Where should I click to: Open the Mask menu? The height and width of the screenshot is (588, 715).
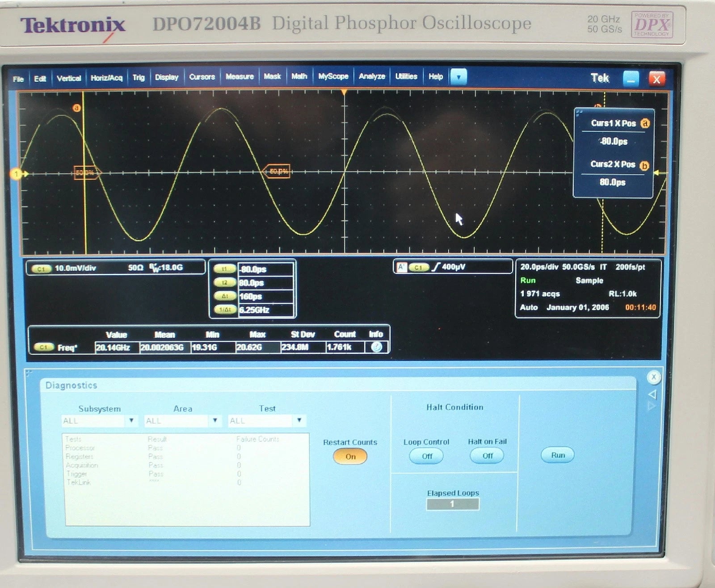pyautogui.click(x=272, y=76)
